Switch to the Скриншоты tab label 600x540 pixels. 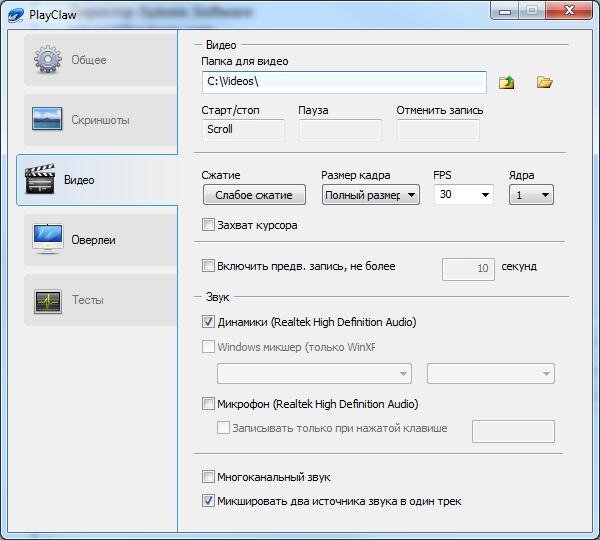click(100, 120)
